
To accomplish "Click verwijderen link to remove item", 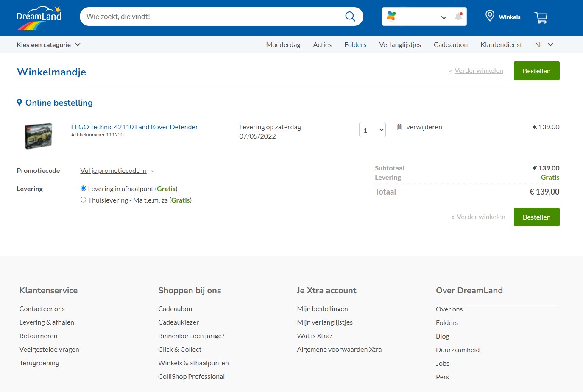I will pyautogui.click(x=424, y=127).
